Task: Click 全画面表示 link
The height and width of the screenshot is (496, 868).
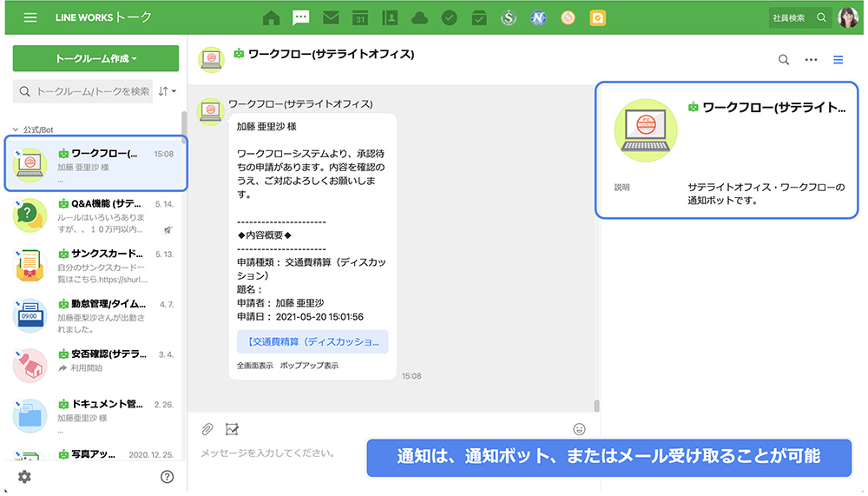Action: coord(254,366)
